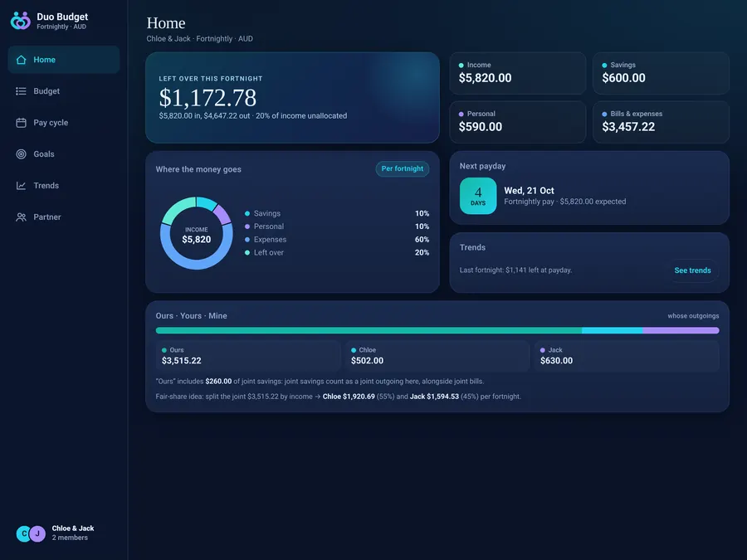Open the Savings $600.00 card
The image size is (747, 560).
click(661, 73)
